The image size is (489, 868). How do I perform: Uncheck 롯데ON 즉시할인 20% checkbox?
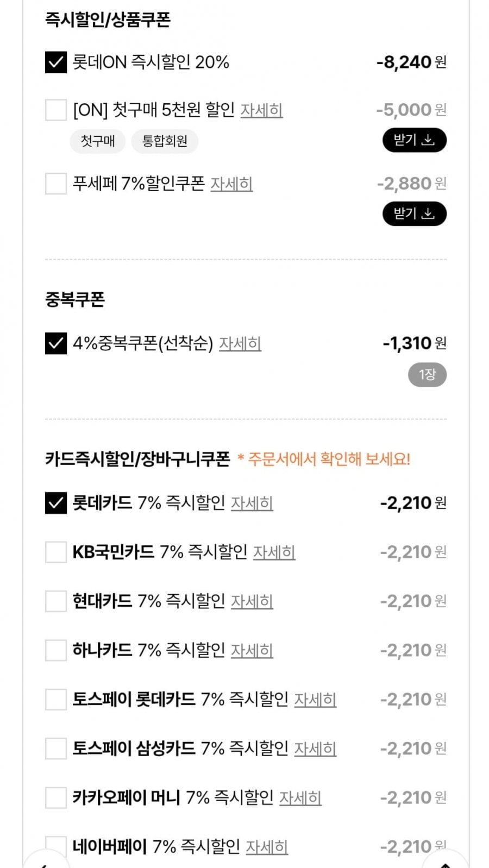(x=55, y=62)
